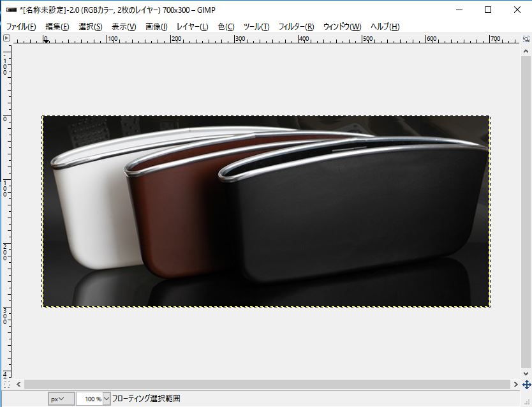
Task: Click the GIMP window icon in title bar
Action: [11, 10]
